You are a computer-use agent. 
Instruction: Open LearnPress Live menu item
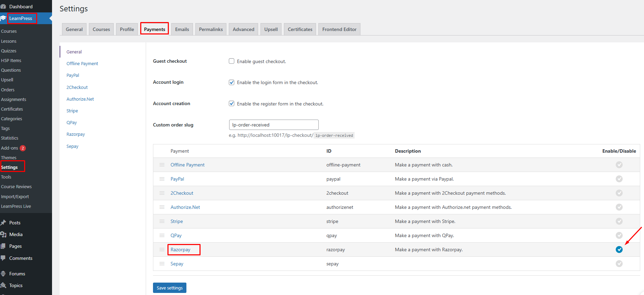pyautogui.click(x=16, y=206)
